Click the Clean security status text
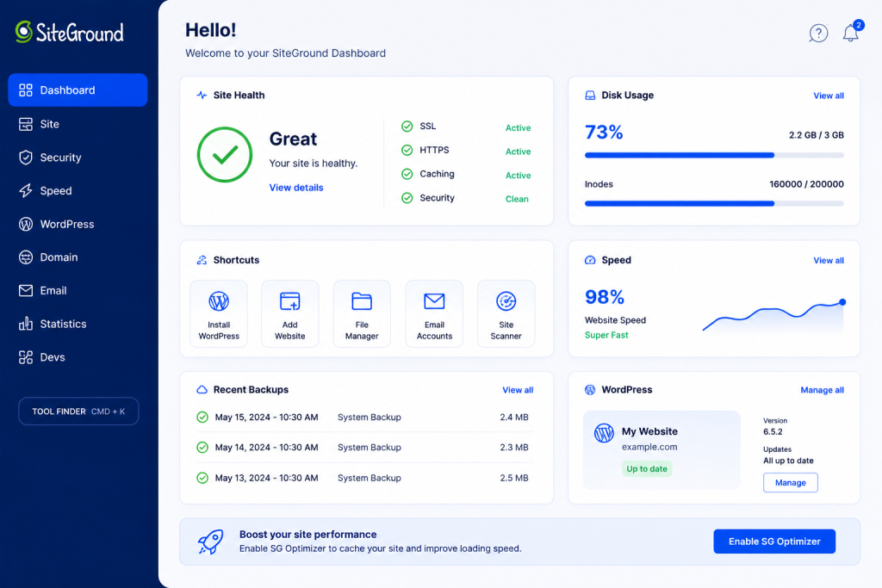 [517, 199]
